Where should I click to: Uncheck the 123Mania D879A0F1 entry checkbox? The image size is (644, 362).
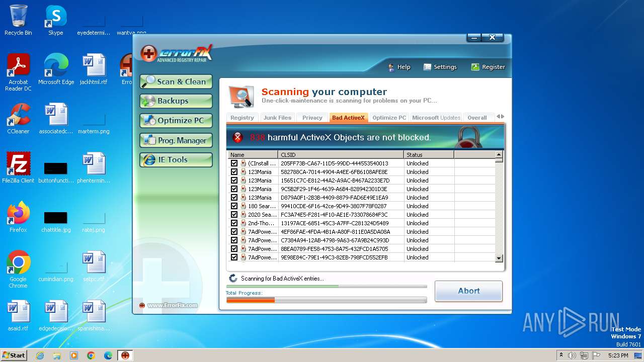(x=234, y=198)
